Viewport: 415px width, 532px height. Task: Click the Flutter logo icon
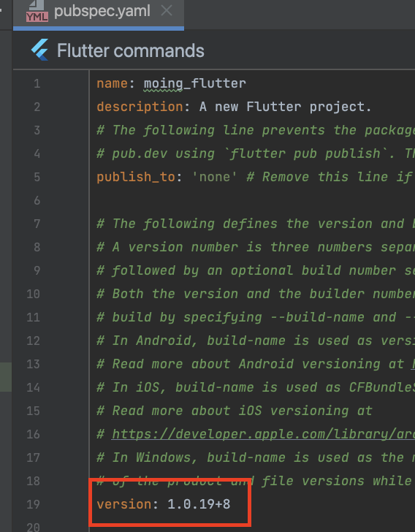click(40, 50)
